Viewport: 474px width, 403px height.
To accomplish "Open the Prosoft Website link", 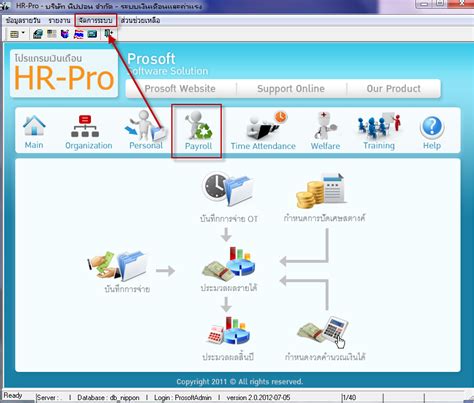I will coord(180,89).
